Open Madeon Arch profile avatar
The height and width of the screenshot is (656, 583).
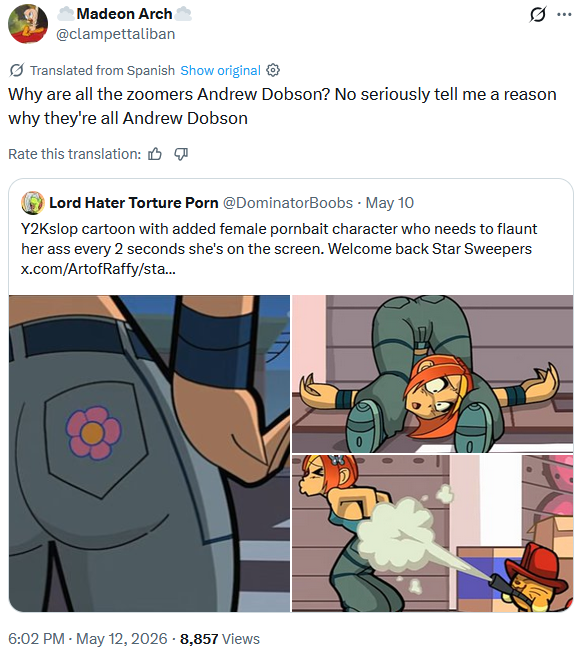coord(28,24)
